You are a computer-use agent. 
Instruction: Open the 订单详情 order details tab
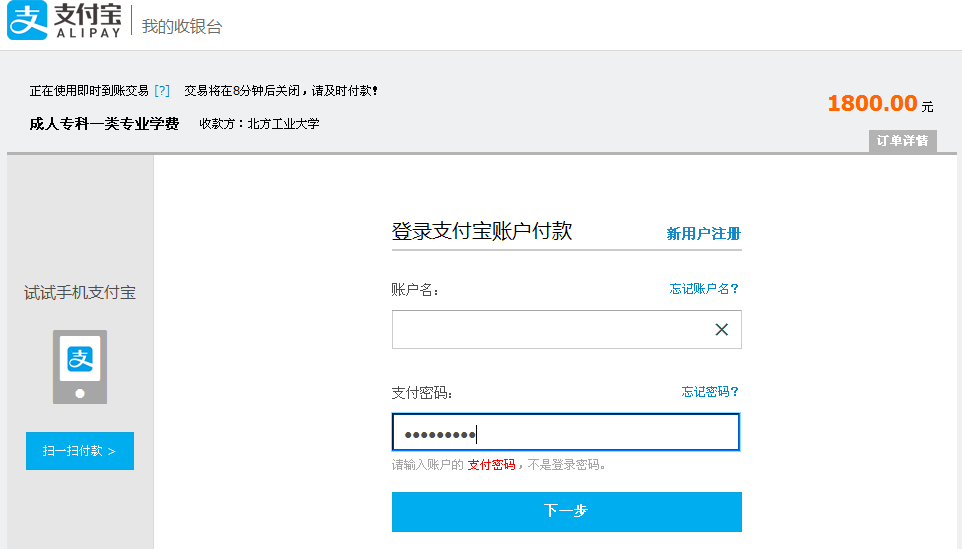tap(902, 141)
